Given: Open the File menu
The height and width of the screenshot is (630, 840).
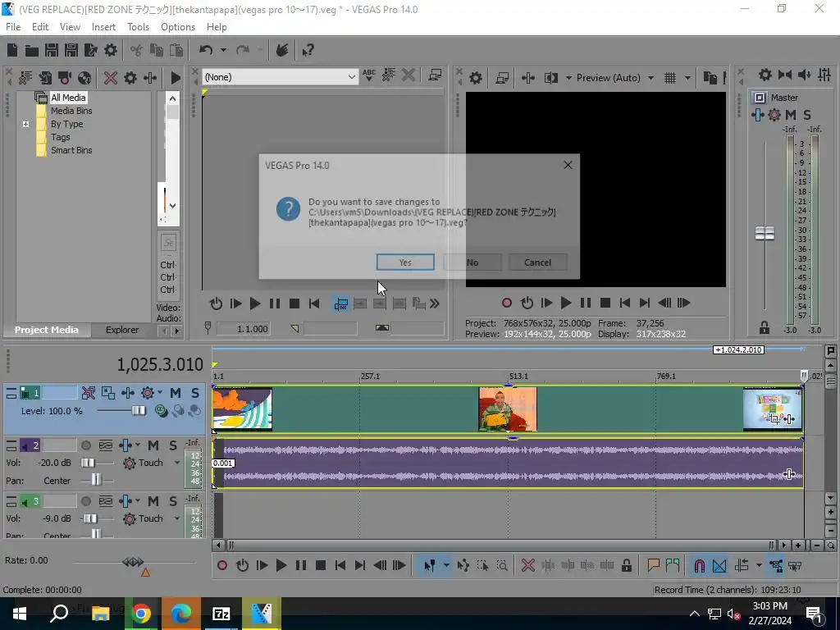Looking at the screenshot, I should point(13,27).
